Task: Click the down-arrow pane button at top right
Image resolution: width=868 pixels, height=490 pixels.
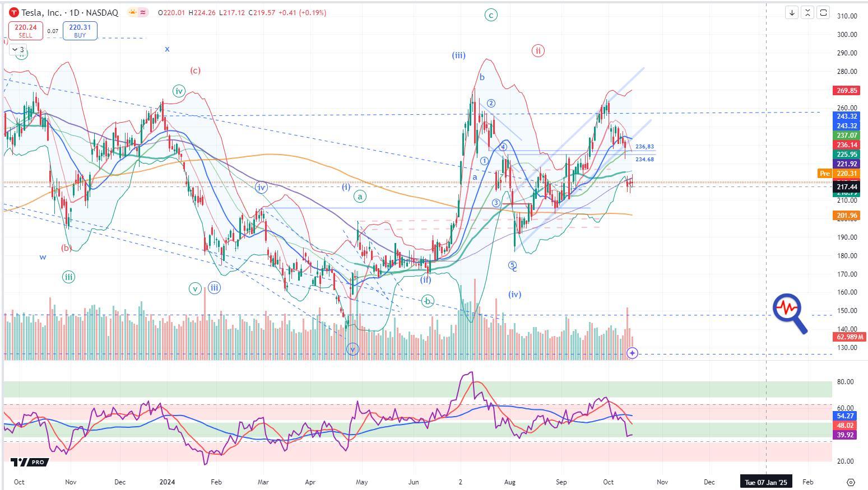Action: pos(792,12)
